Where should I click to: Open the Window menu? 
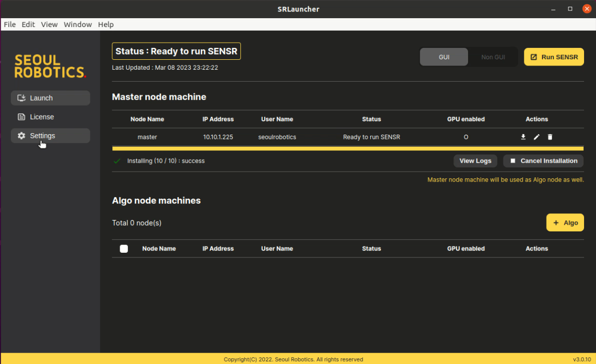tap(77, 24)
